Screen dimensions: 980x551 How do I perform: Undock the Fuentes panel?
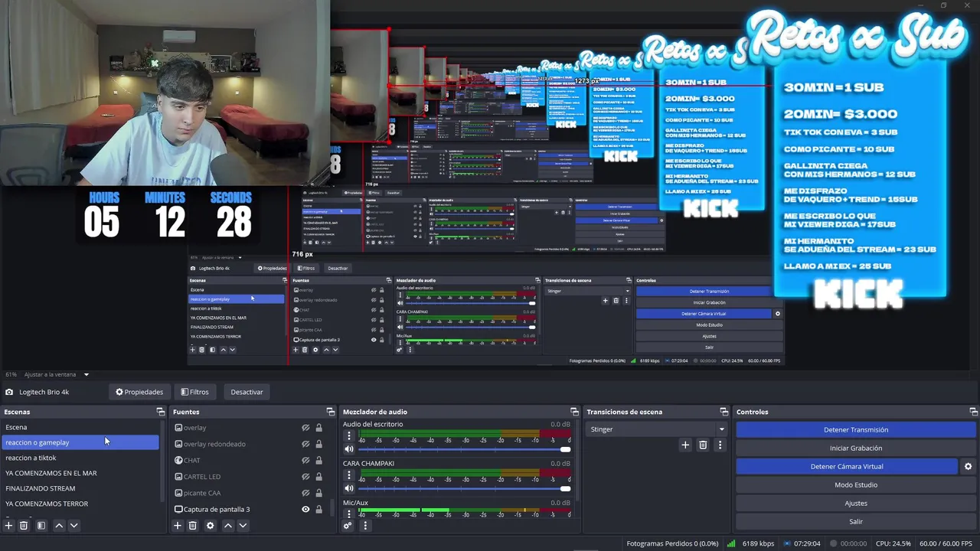click(x=330, y=412)
